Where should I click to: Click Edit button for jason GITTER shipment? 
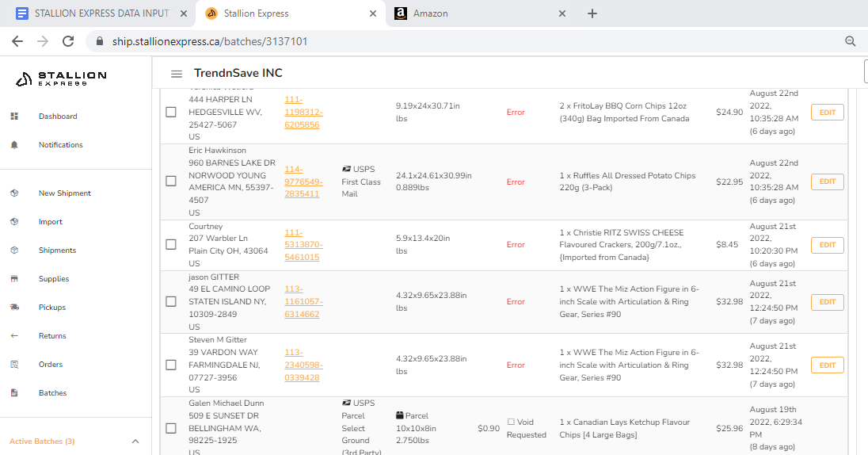coord(827,302)
